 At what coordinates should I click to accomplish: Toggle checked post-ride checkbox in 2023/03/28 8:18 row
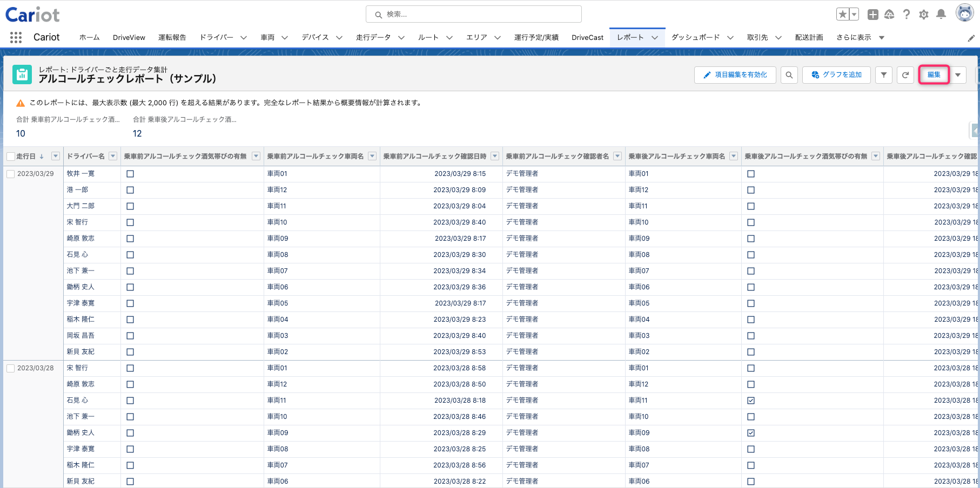coord(751,401)
